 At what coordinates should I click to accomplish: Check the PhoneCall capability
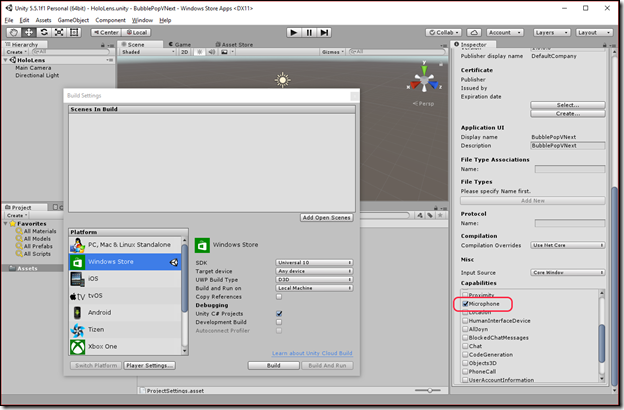465,371
